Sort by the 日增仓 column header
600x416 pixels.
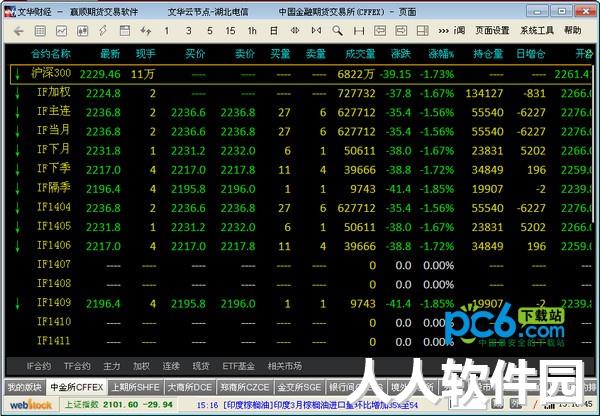pos(530,54)
